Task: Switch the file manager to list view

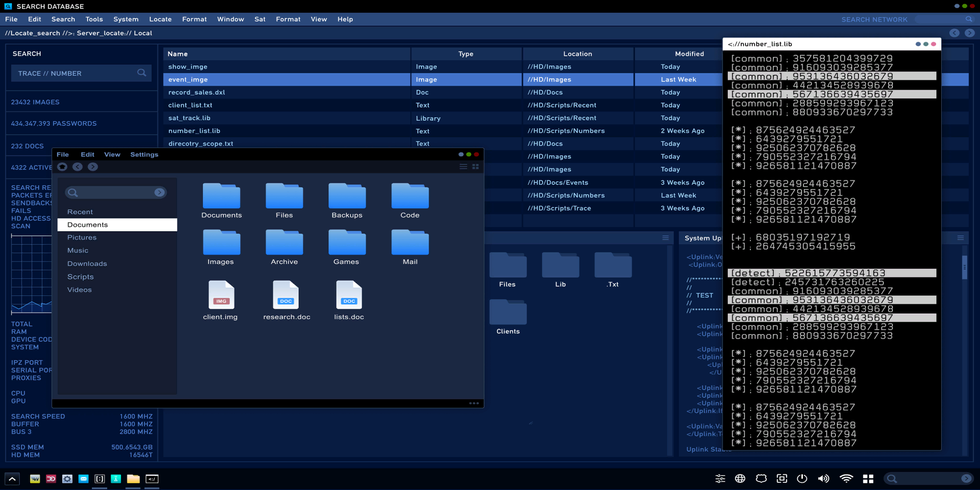Action: coord(463,167)
